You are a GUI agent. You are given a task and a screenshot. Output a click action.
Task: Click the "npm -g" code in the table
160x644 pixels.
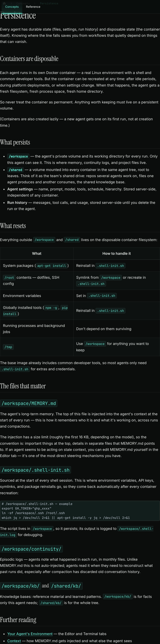tap(51, 308)
